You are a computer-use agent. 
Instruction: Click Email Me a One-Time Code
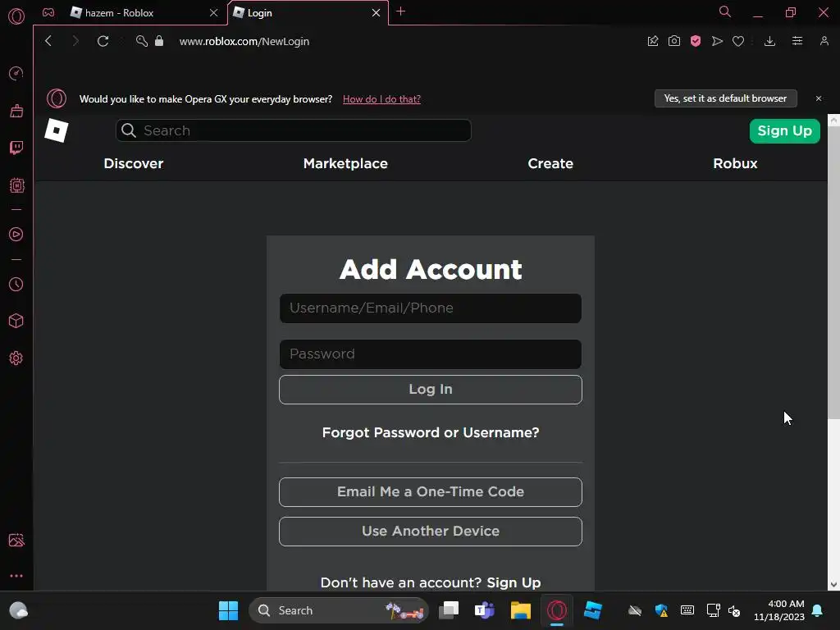(x=430, y=492)
